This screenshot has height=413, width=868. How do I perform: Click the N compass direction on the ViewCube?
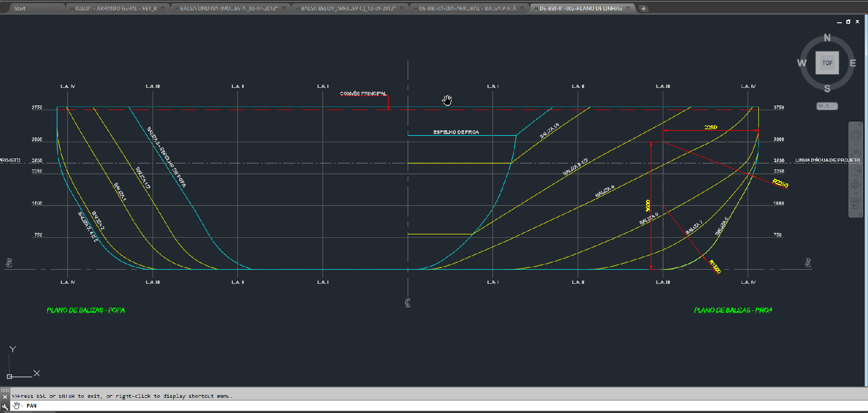[x=827, y=37]
